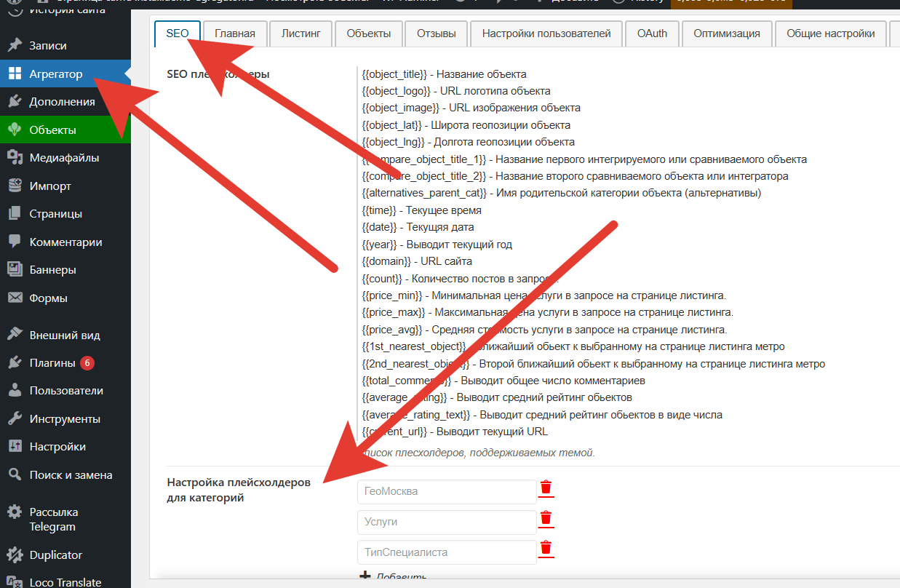900x588 pixels.
Task: Click the Медиафайлы sidebar icon
Action: 15,158
